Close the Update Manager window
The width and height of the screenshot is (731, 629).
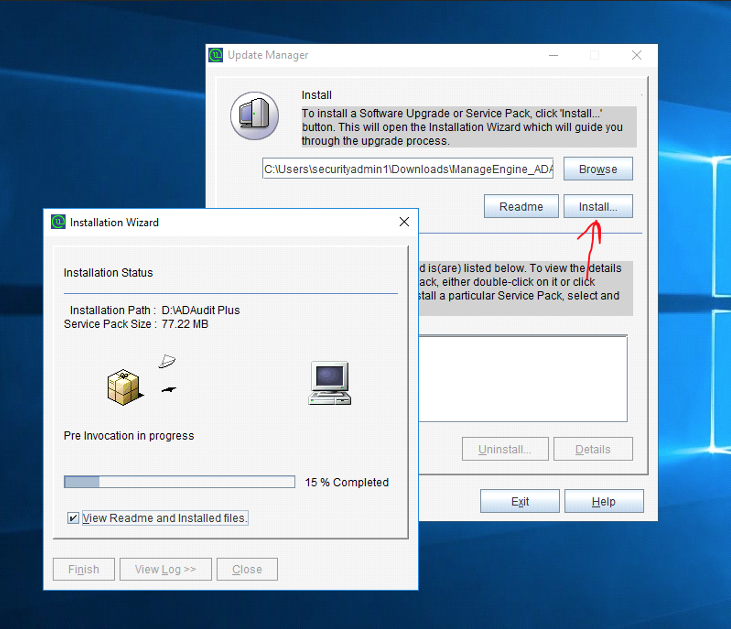(x=636, y=55)
